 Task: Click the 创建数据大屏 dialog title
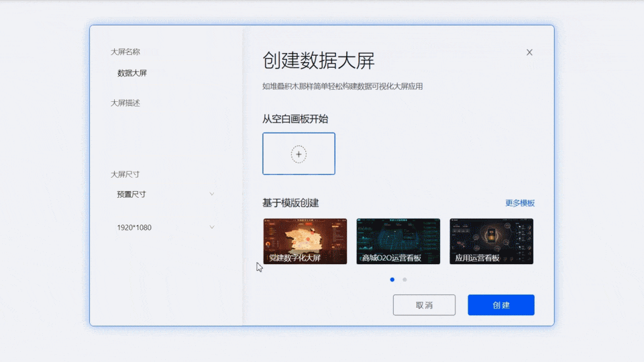pos(318,61)
